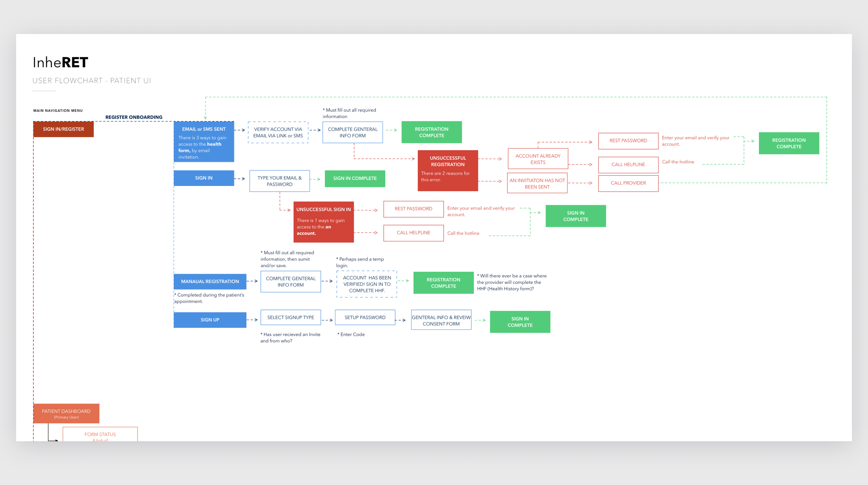
Task: Click '* Has user recieved an Invite' note
Action: pos(290,338)
